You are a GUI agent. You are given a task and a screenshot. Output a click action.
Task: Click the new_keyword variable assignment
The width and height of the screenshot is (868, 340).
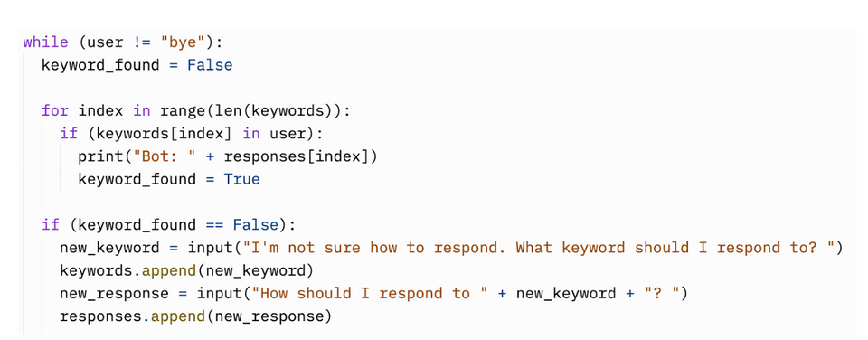(109, 248)
